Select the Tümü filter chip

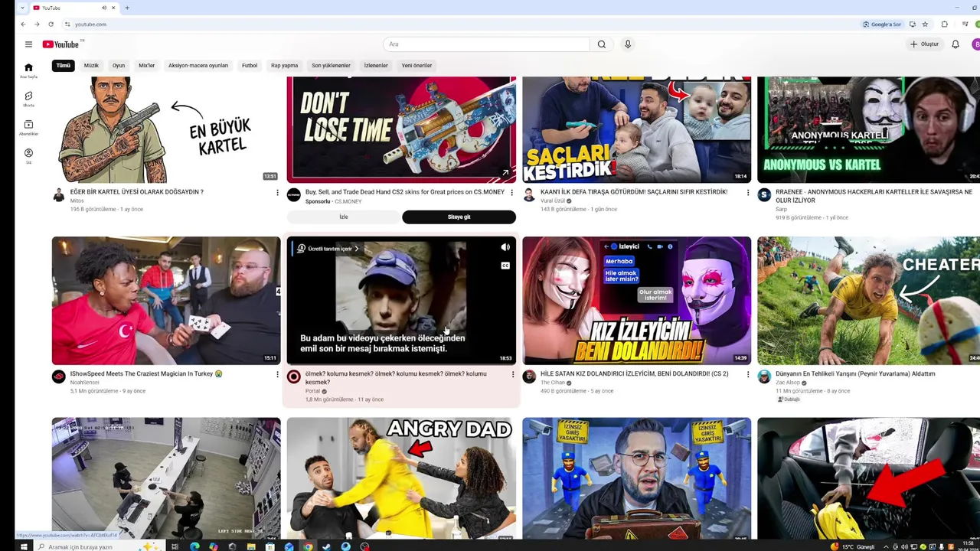tap(63, 66)
